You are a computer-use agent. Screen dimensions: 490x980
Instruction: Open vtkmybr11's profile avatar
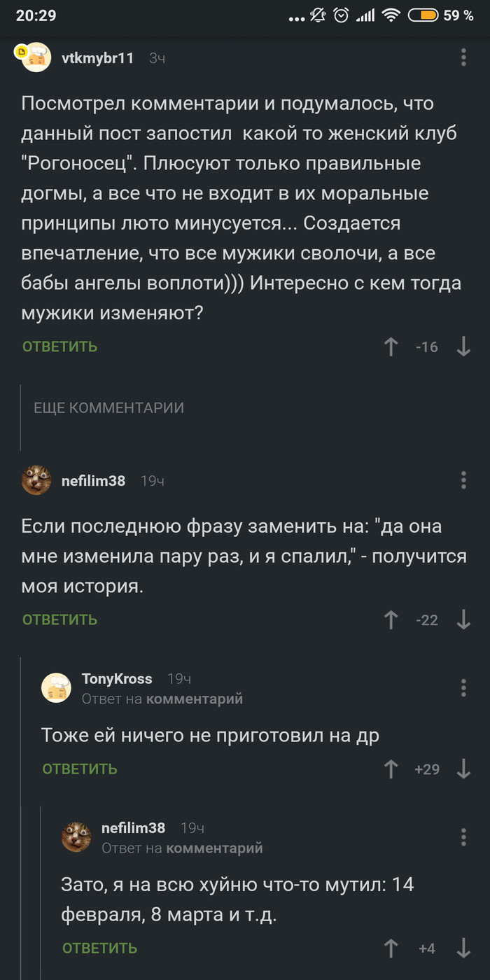pyautogui.click(x=36, y=57)
